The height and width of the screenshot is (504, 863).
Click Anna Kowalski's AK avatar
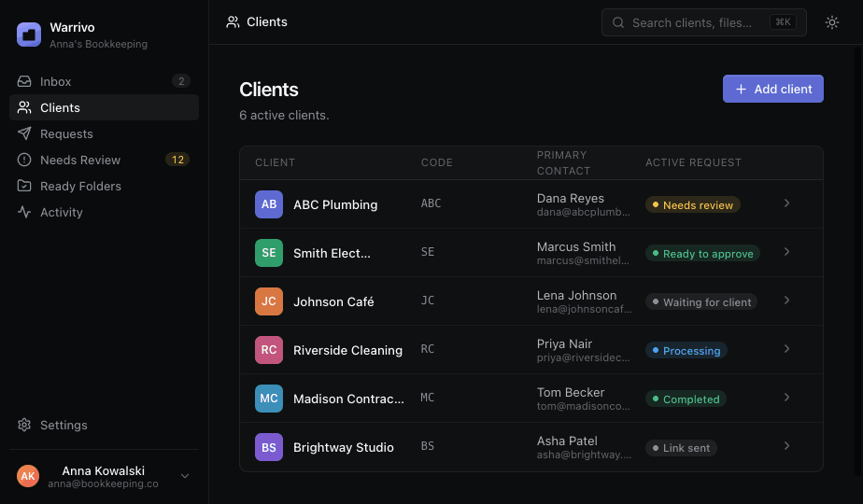tap(28, 477)
